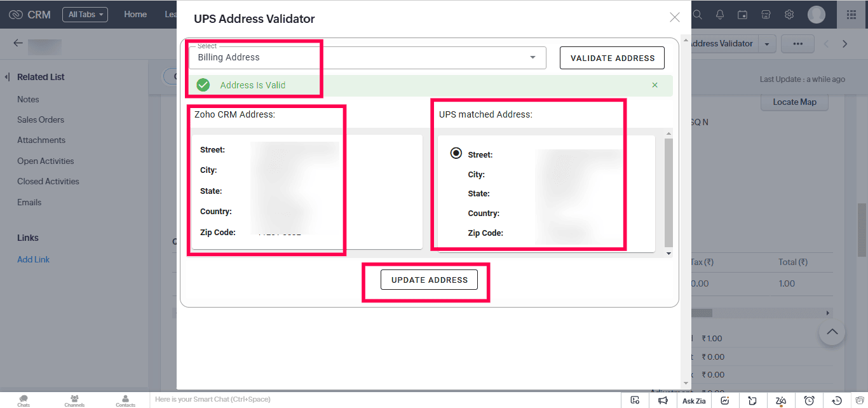
Task: Open Emails related list
Action: click(x=29, y=202)
